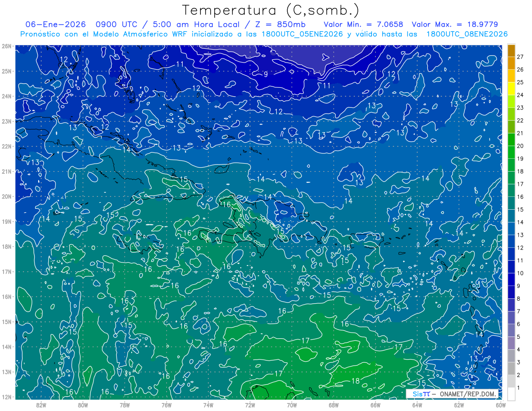Click the "74W" longitude axis label
The height and width of the screenshot is (411, 532).
[x=208, y=405]
